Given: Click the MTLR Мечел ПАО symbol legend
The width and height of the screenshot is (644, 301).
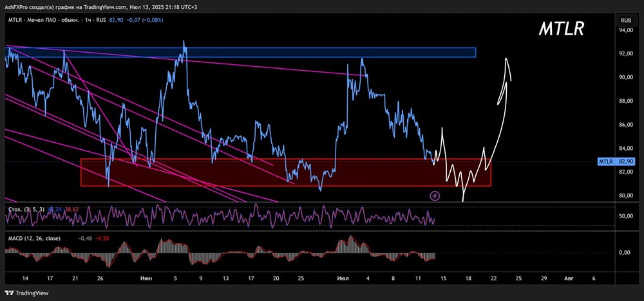Looking at the screenshot, I should pos(57,20).
